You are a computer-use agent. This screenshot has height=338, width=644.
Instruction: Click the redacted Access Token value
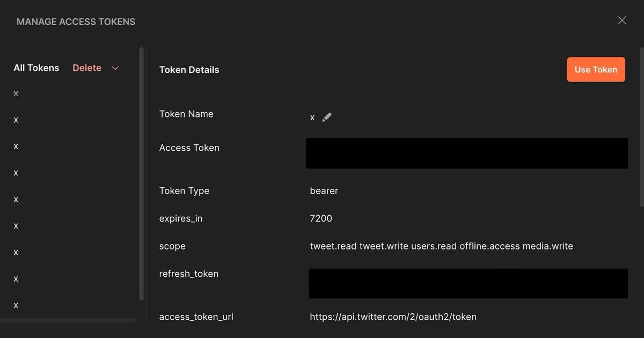[x=466, y=153]
